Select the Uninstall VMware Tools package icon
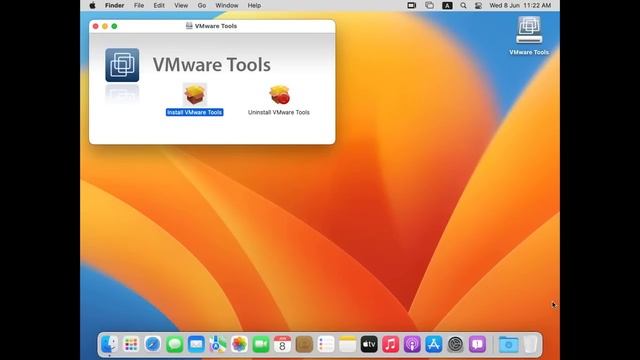The image size is (640, 360). coord(279,95)
